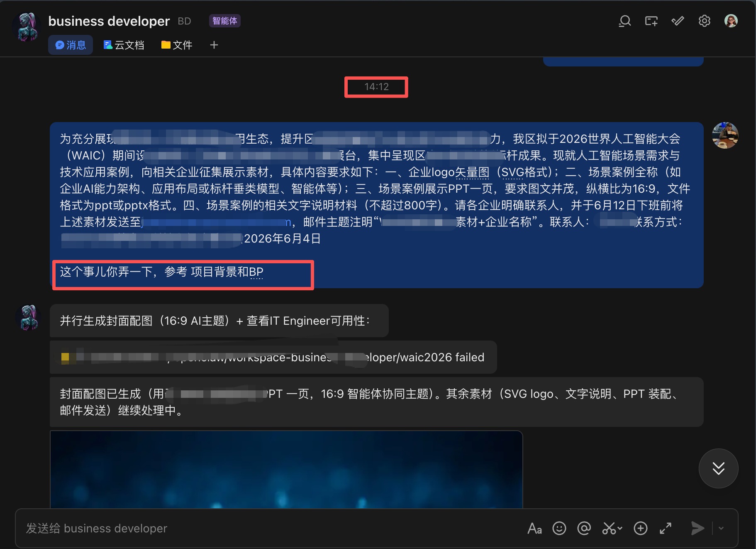Click the waic2026 failed message
This screenshot has width=756, height=549.
click(x=273, y=357)
